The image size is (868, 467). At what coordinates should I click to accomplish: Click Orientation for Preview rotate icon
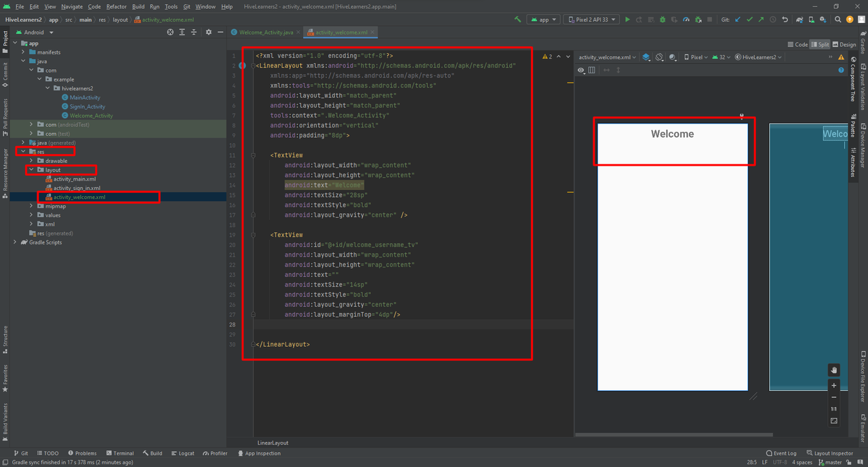(x=659, y=57)
